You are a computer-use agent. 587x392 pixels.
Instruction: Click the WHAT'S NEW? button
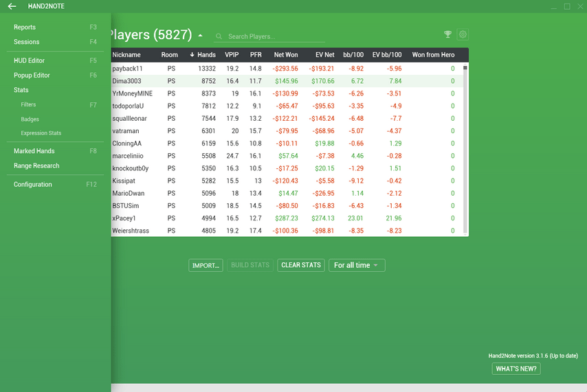click(x=516, y=369)
